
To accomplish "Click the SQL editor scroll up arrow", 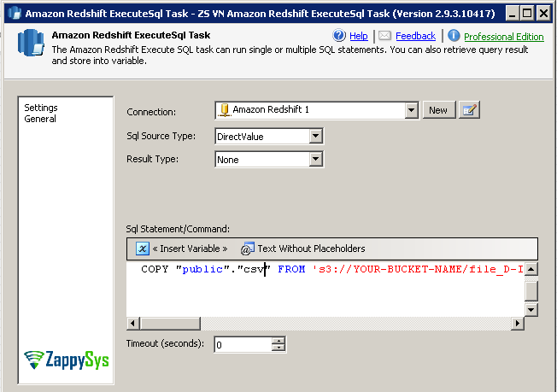I will [x=531, y=269].
